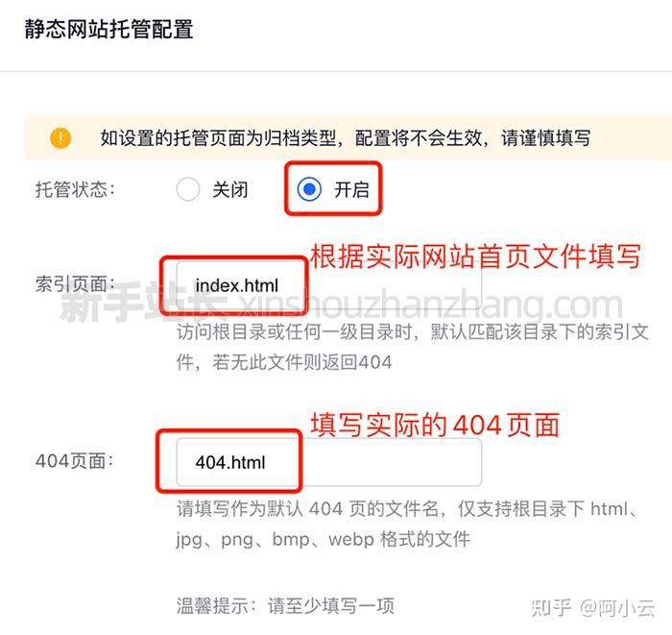Click the 关闭 option label text

tap(230, 189)
